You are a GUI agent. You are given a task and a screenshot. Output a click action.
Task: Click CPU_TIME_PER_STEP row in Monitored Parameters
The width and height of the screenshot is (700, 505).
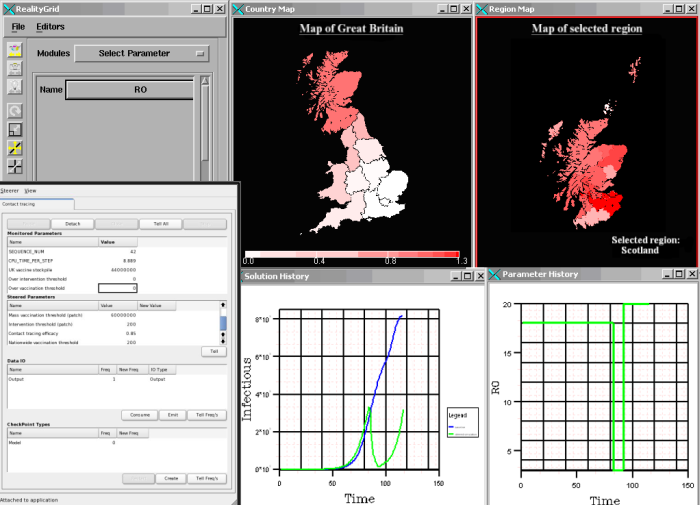(72, 261)
